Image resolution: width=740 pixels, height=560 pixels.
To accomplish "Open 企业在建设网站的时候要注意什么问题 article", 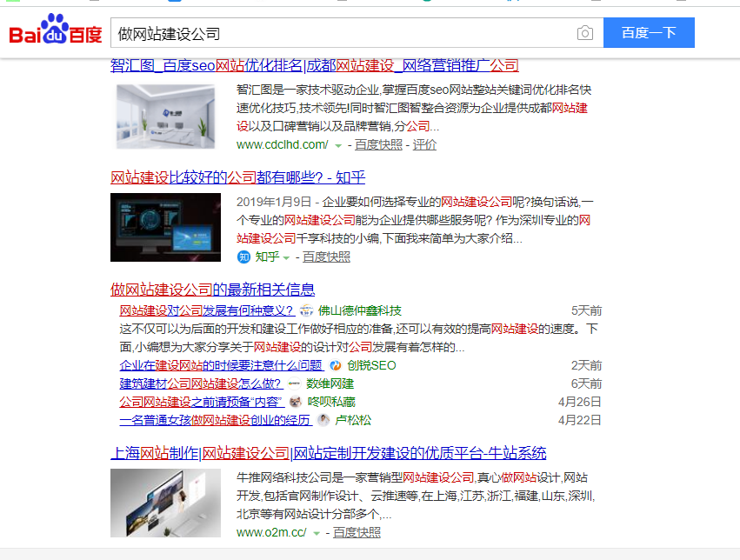I will click(x=222, y=365).
